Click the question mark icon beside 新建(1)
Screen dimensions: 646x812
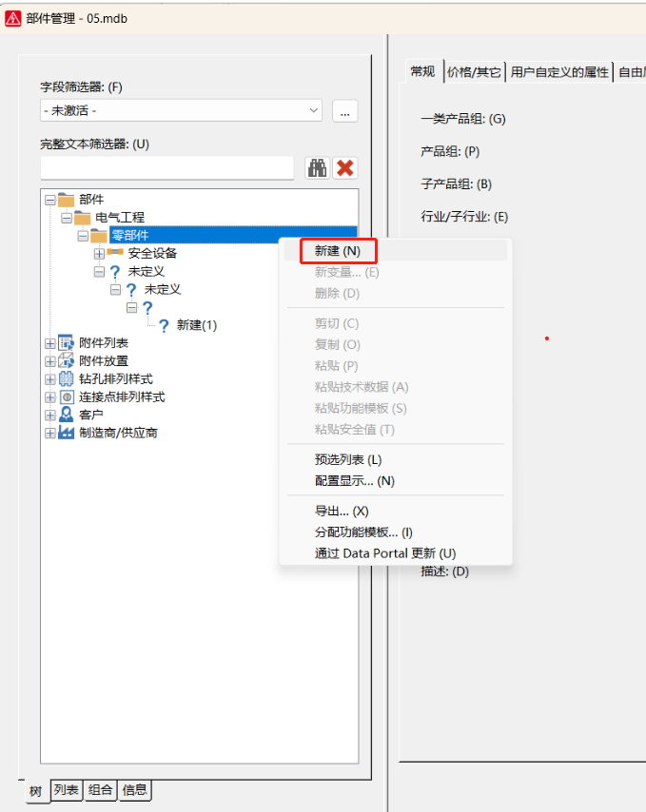(164, 325)
